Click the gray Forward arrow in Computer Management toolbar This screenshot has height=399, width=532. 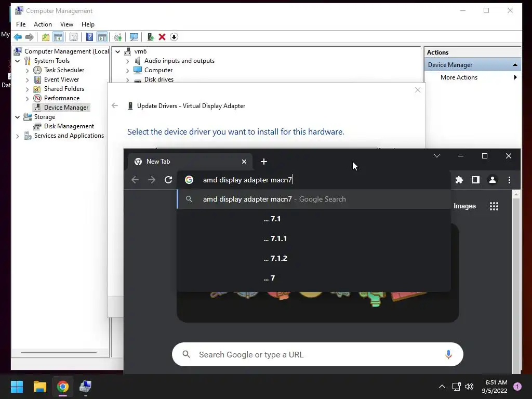[x=30, y=37]
